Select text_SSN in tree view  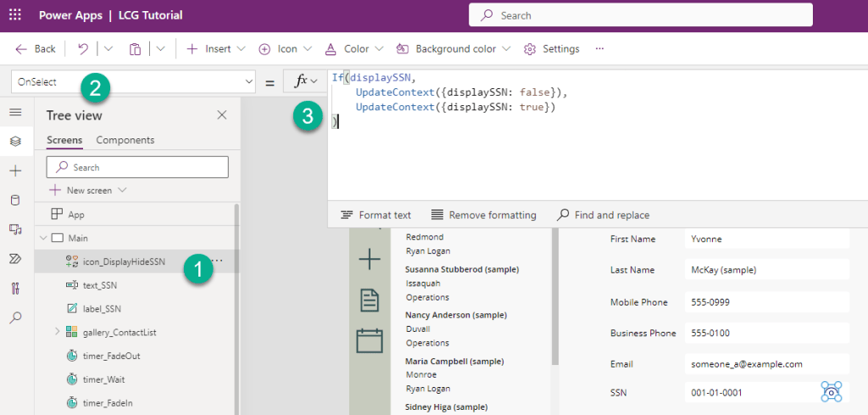click(x=100, y=285)
